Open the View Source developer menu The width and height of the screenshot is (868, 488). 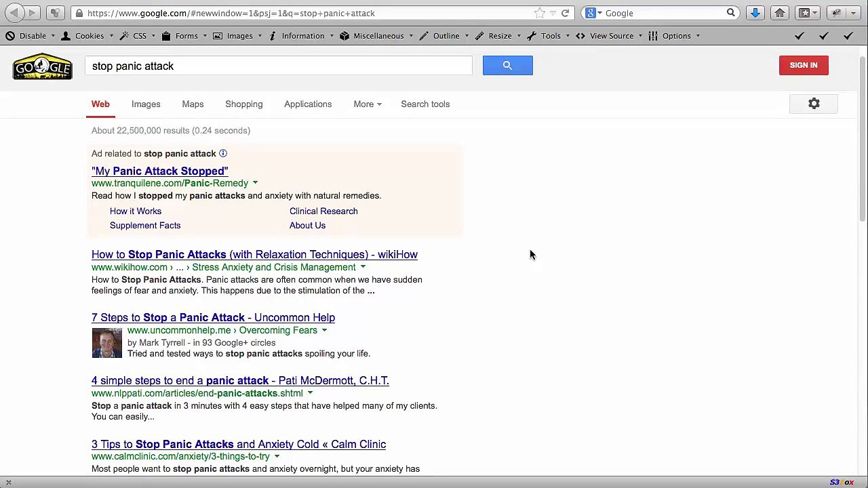609,36
